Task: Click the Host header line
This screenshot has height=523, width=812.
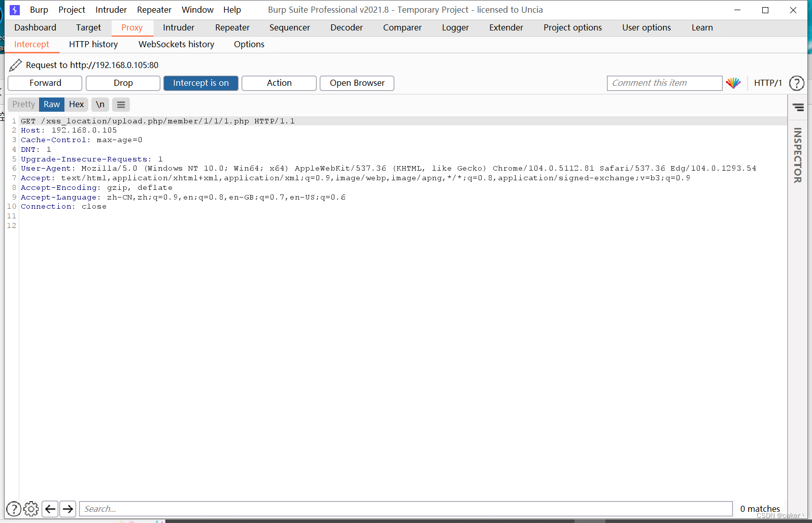Action: pos(69,130)
